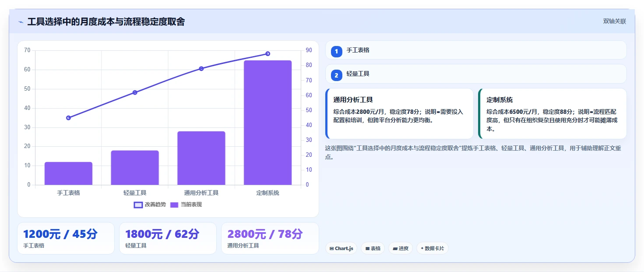Click the 手工表格 bar in the chart

point(68,173)
